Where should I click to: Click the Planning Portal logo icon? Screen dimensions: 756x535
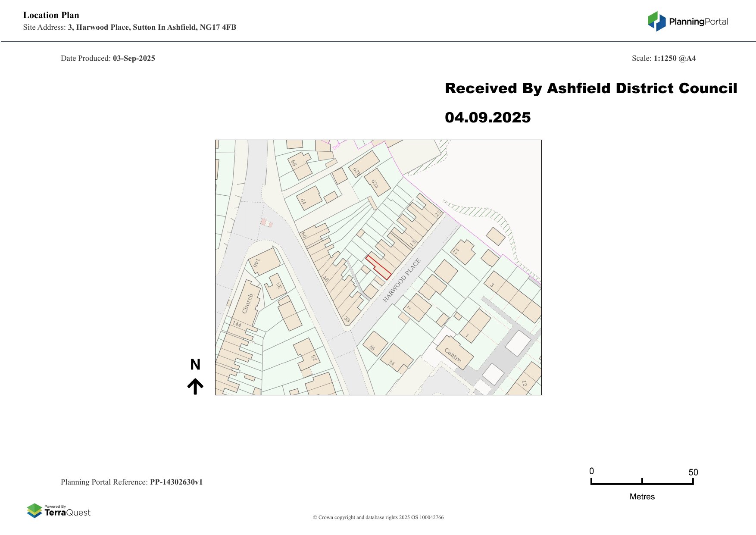pos(656,21)
